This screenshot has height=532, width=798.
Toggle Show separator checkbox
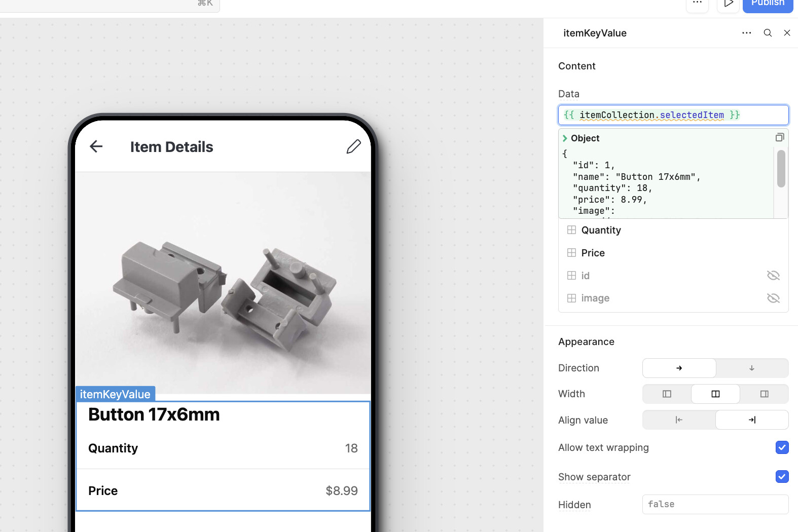(x=782, y=477)
